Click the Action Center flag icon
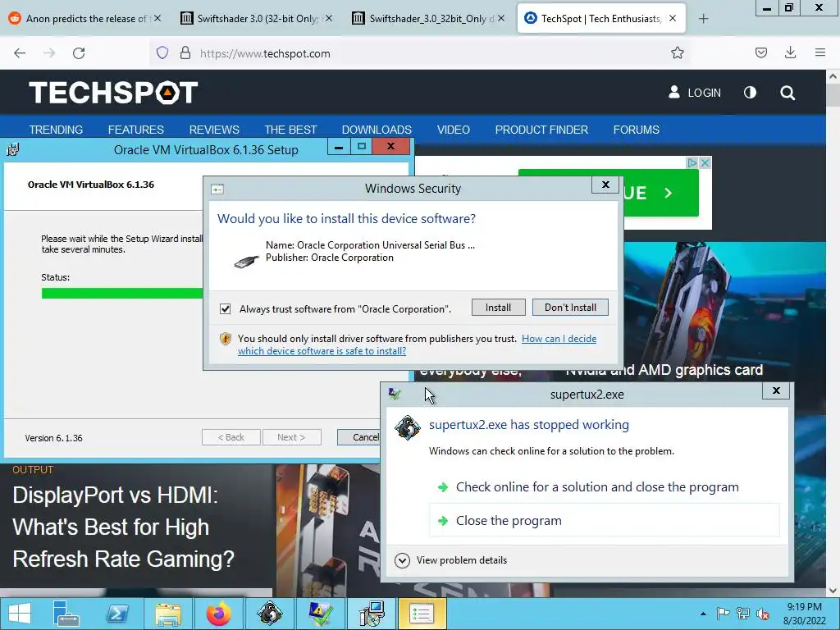The height and width of the screenshot is (630, 840). pyautogui.click(x=723, y=614)
